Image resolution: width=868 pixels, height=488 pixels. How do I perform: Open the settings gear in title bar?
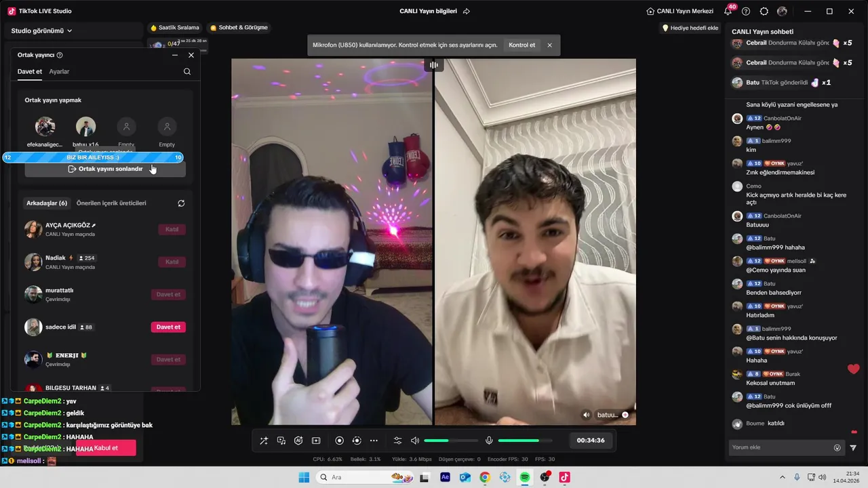(x=764, y=11)
